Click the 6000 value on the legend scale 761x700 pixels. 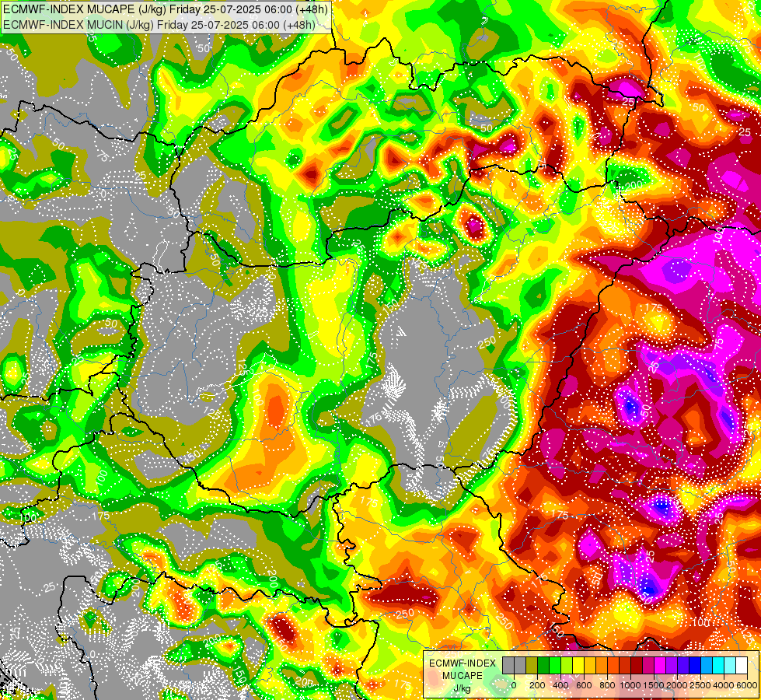[x=747, y=685]
